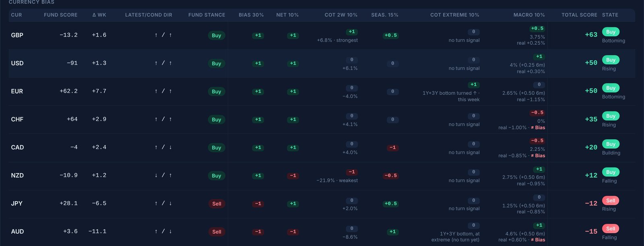Click GBP total score +63
644x246 pixels.
pyautogui.click(x=591, y=35)
